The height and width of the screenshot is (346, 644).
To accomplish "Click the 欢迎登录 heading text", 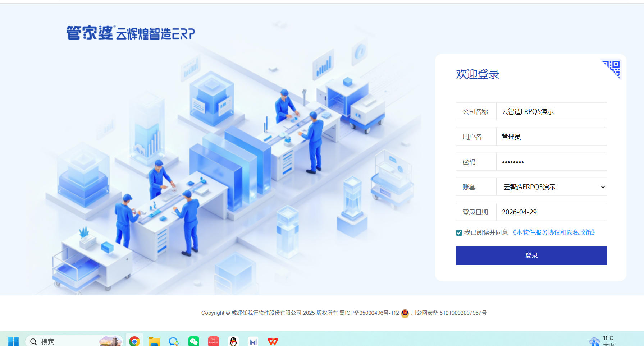I will tap(478, 74).
